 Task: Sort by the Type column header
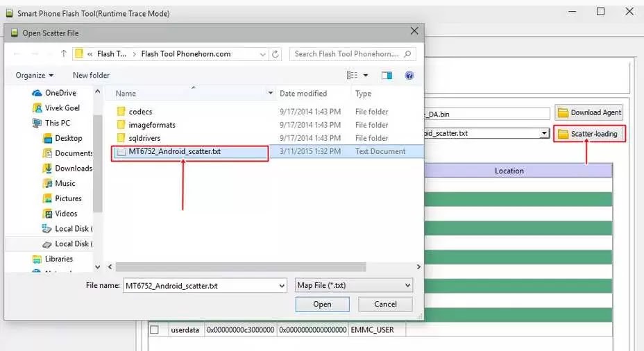[363, 94]
